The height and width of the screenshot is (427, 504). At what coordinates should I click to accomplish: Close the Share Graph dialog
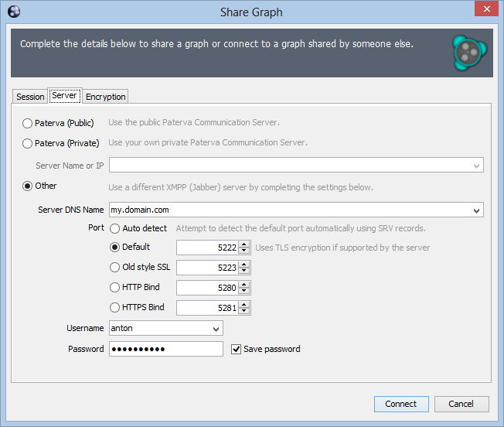pos(487,9)
